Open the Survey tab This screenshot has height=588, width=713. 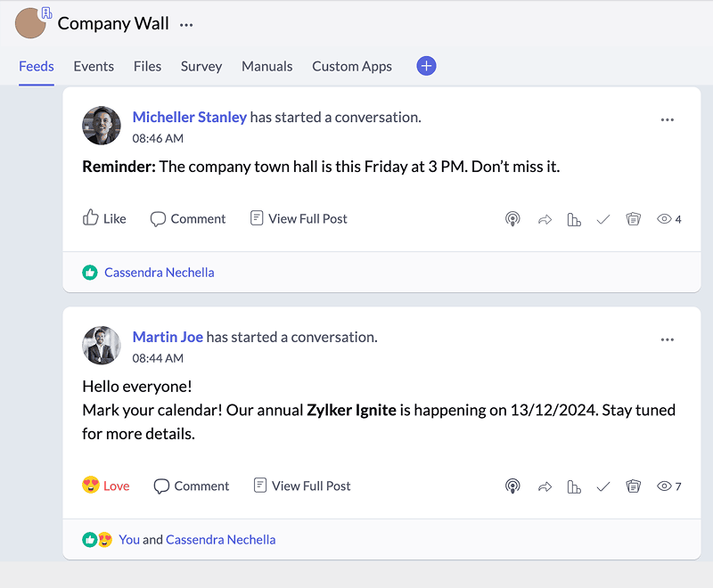(201, 66)
